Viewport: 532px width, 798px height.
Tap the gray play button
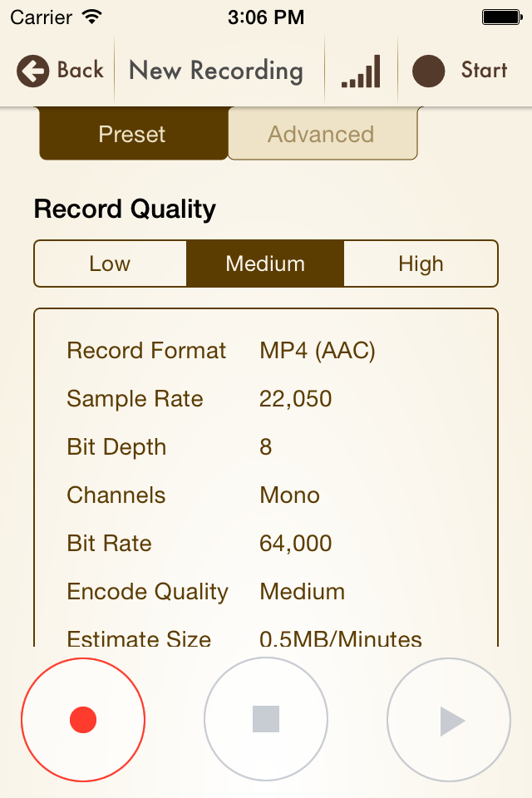(x=449, y=720)
